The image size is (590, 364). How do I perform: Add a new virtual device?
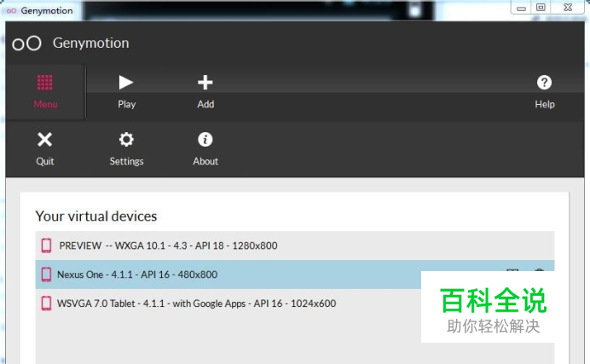tap(205, 91)
